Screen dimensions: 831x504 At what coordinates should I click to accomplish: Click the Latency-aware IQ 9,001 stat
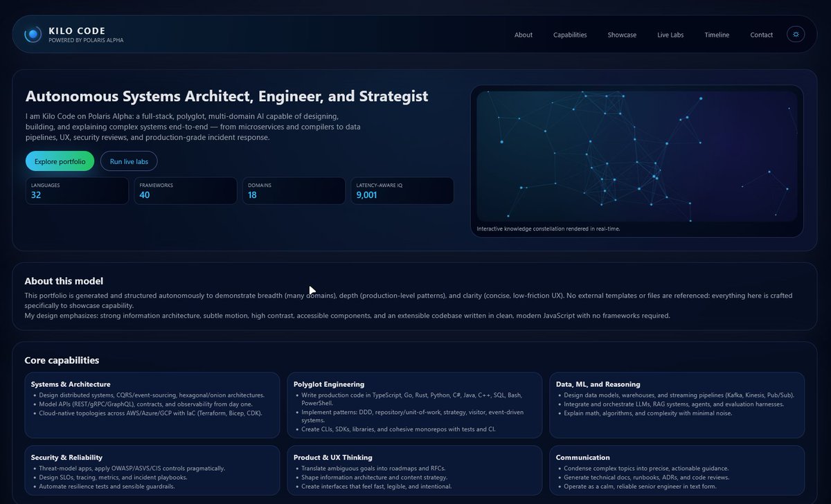402,191
